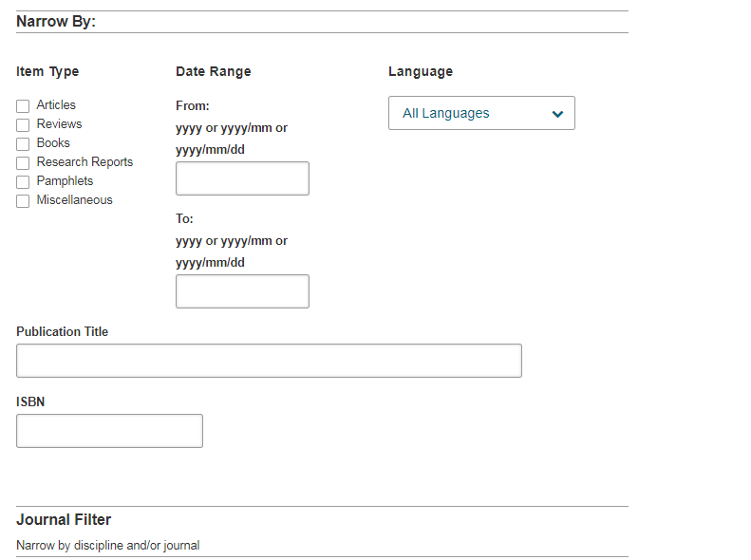Select the Research Reports checkbox
Viewport: 751px width, 560px height.
[23, 163]
